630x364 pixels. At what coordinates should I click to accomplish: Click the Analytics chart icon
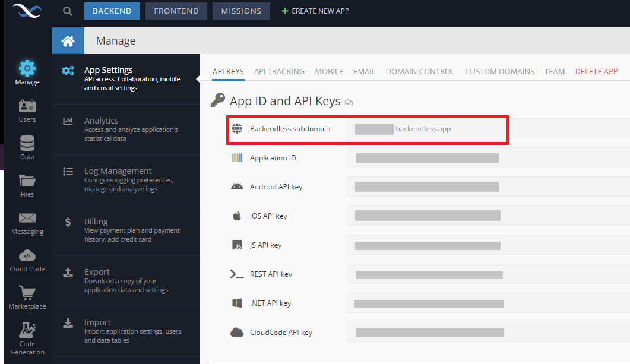(68, 121)
